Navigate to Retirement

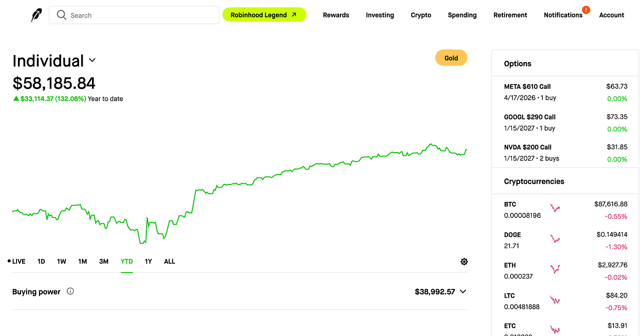coord(510,15)
